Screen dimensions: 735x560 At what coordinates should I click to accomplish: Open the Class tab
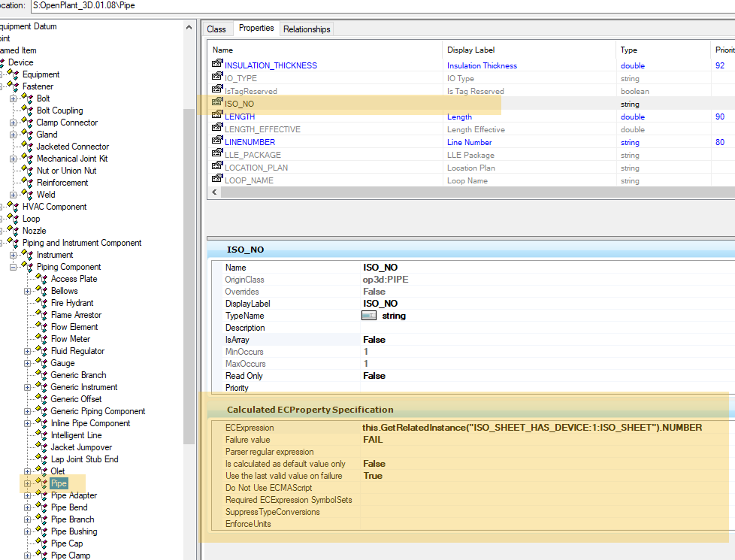tap(217, 29)
